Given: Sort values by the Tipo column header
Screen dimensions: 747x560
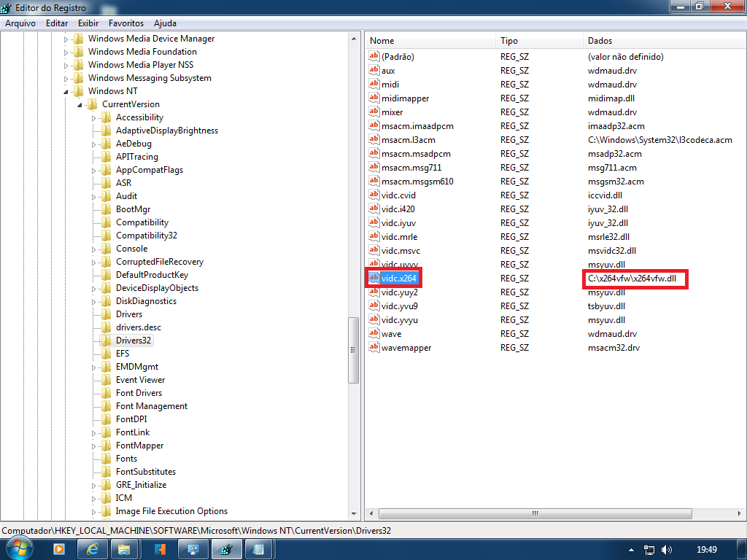Looking at the screenshot, I should [539, 41].
